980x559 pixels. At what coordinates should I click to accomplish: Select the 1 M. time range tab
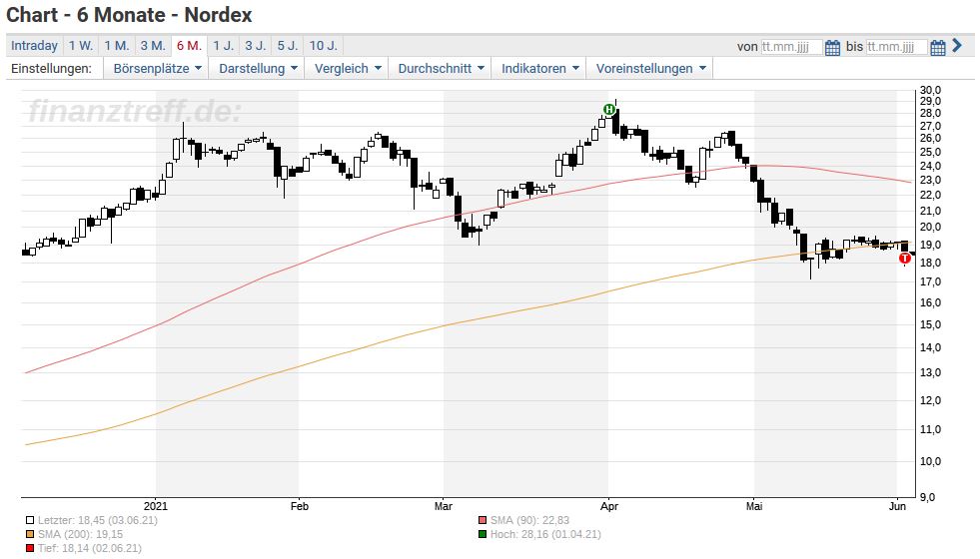116,46
